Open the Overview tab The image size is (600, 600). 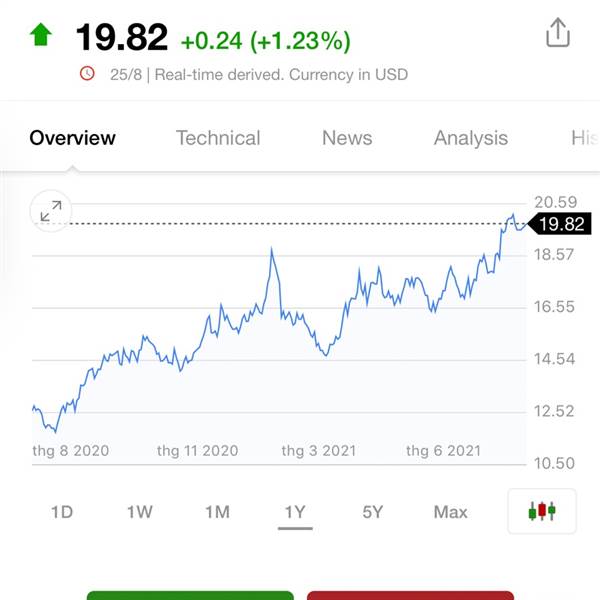point(73,138)
